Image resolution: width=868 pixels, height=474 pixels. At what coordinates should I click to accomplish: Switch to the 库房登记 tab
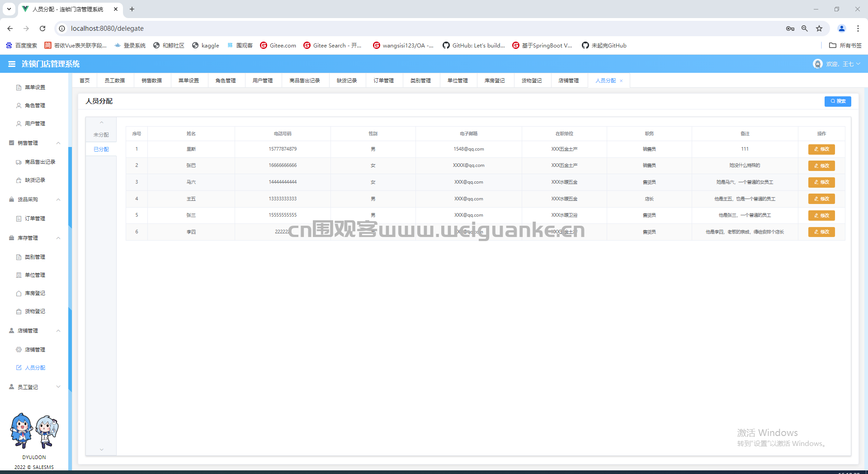coord(495,81)
